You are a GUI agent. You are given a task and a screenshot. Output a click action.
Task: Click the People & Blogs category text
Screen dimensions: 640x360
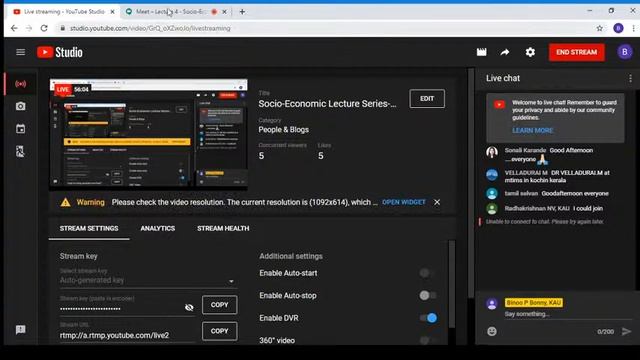click(x=284, y=130)
